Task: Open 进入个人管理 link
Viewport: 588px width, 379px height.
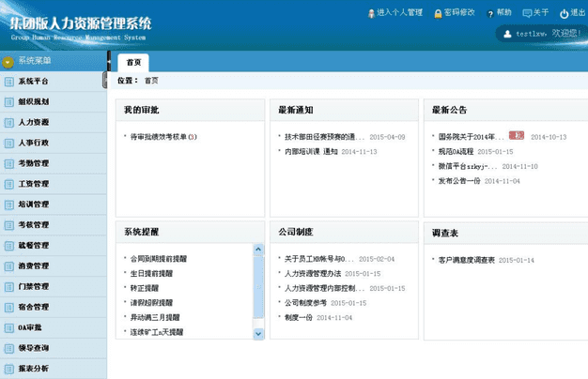Action: 400,13
